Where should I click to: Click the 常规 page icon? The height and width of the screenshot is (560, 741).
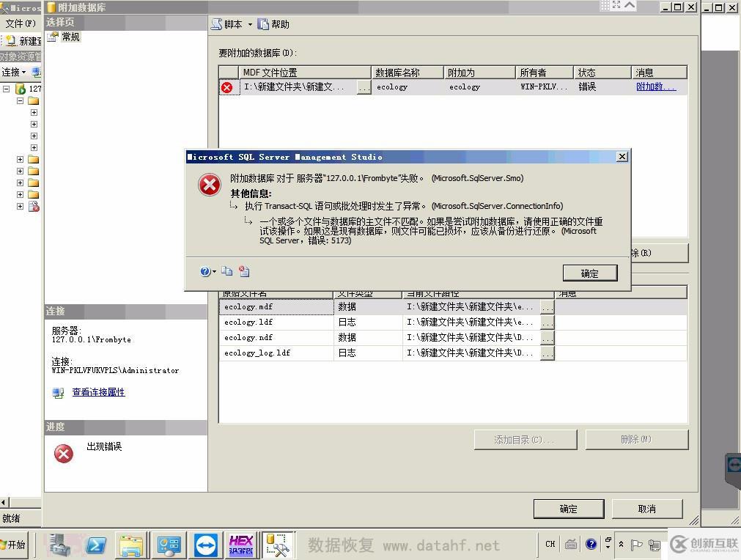click(x=53, y=37)
